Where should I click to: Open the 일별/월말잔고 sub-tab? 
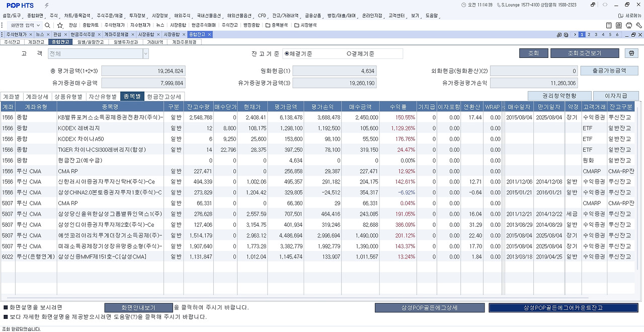pos(91,42)
